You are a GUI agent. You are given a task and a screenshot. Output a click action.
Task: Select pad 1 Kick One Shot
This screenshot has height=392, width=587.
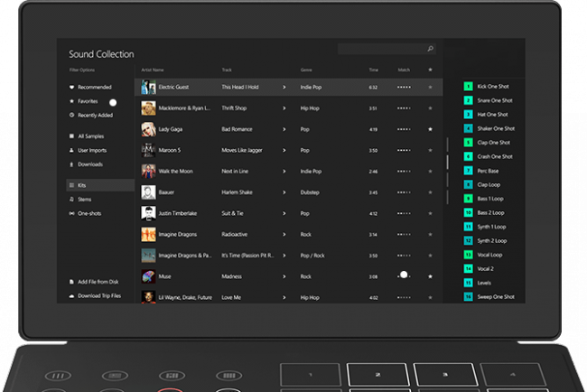(x=486, y=87)
